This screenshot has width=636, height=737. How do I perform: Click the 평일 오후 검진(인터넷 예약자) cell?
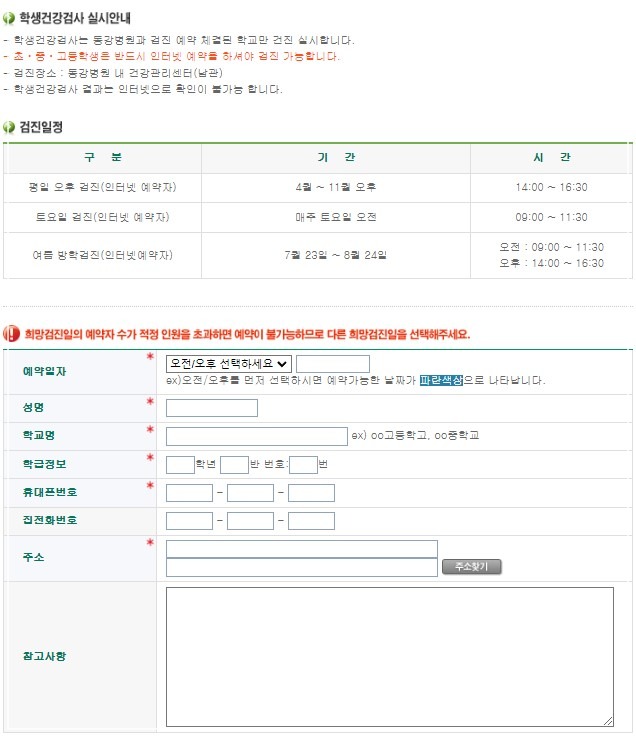pyautogui.click(x=102, y=187)
